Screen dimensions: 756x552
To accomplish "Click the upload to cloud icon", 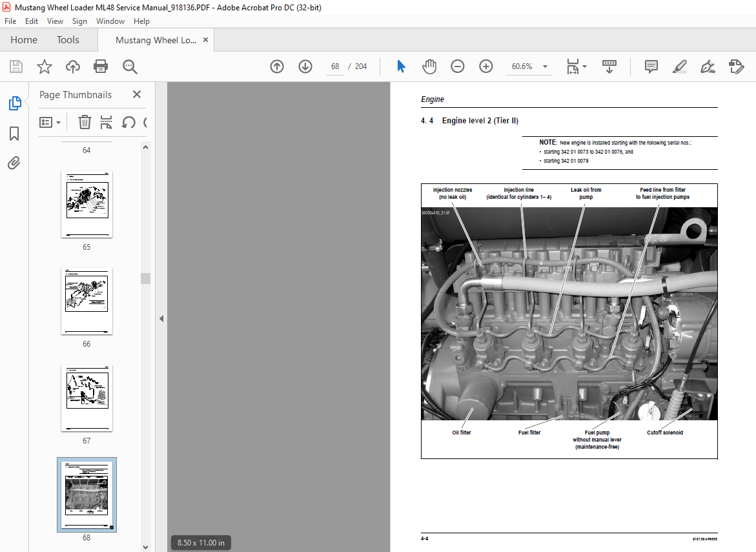I will tap(73, 66).
